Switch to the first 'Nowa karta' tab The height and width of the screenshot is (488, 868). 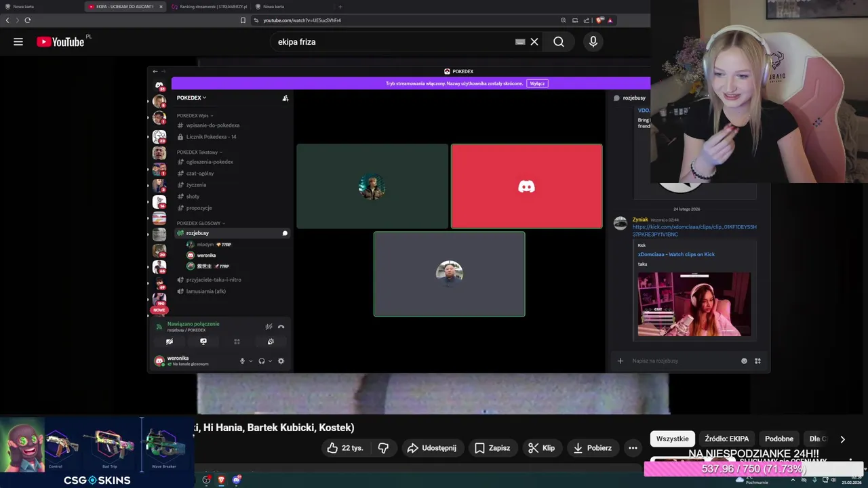[41, 7]
